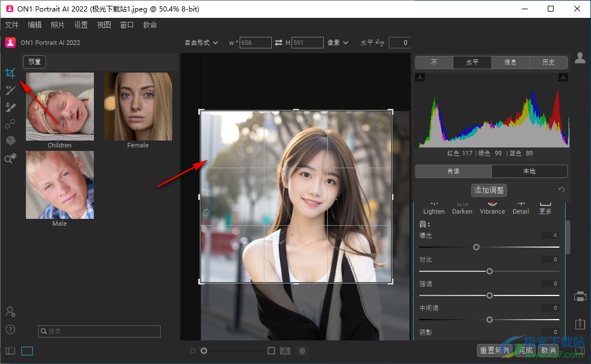Click the 曝光 exposure slider handle
Viewport: 591px width, 364px height.
(x=476, y=247)
